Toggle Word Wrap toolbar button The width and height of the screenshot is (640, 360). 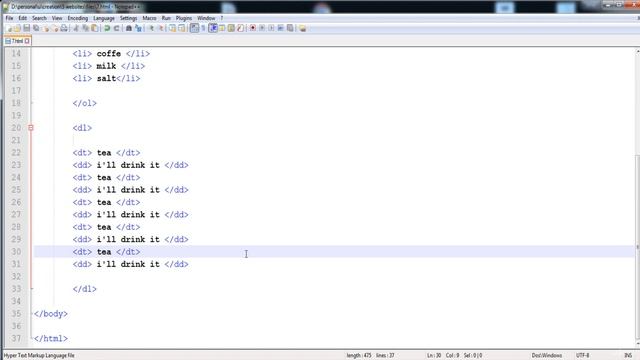(194, 28)
